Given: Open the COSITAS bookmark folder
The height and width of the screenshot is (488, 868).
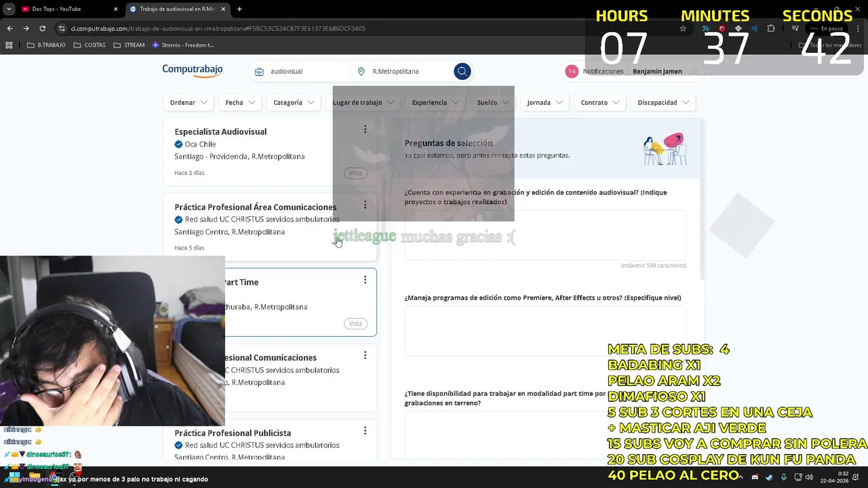Looking at the screenshot, I should pos(90,45).
